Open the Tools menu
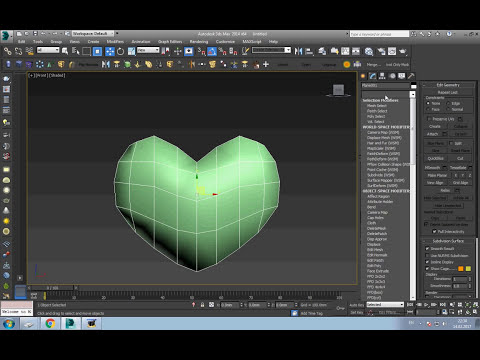Viewport: 480px width, 360px height. click(38, 42)
